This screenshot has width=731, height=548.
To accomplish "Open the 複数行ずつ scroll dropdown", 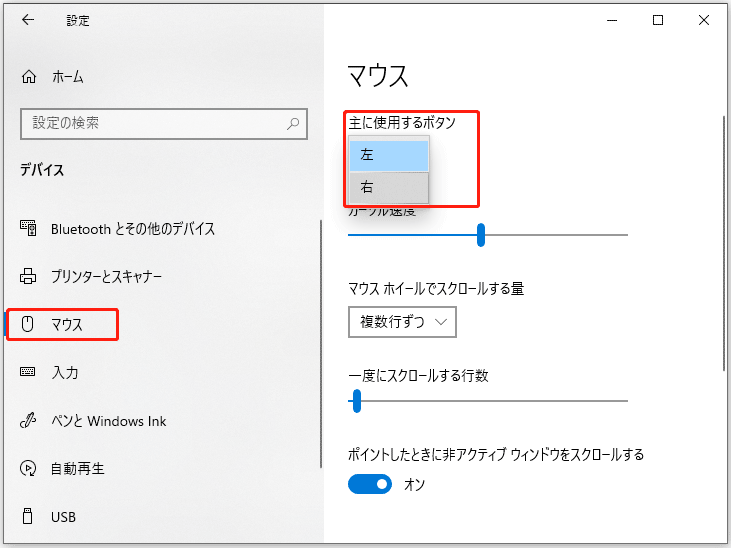I will pyautogui.click(x=402, y=322).
